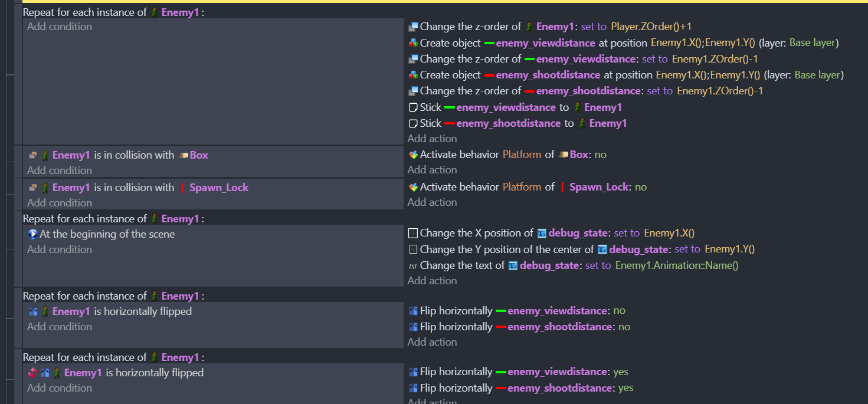Click 'Add action' below the Stick actions
The image size is (868, 404).
pyautogui.click(x=431, y=138)
